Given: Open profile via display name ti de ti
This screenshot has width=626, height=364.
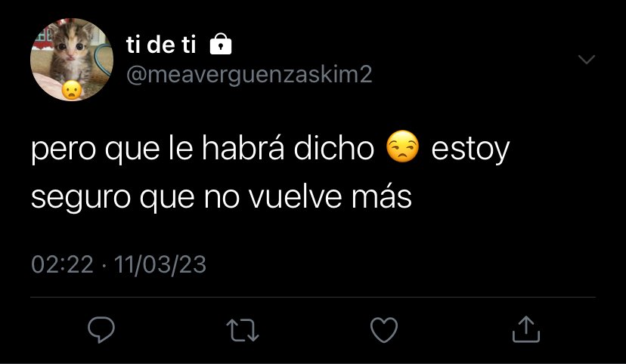Looking at the screenshot, I should [161, 45].
